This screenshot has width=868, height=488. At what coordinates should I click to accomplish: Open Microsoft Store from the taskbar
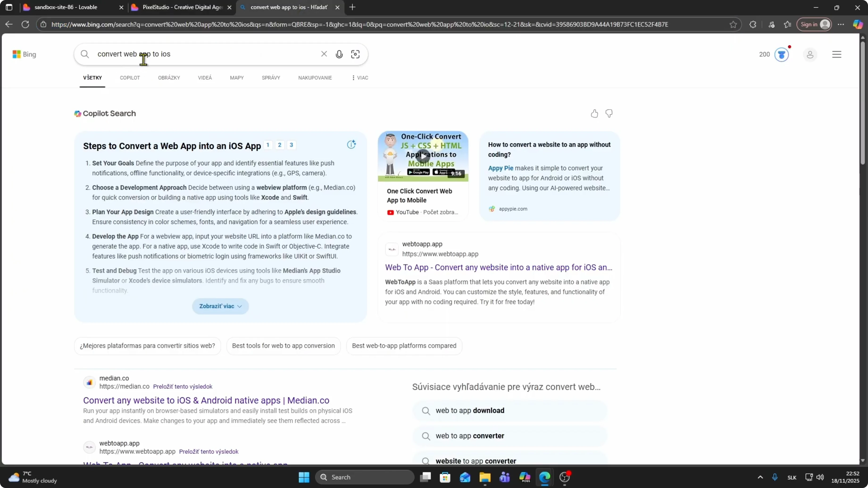tap(445, 477)
